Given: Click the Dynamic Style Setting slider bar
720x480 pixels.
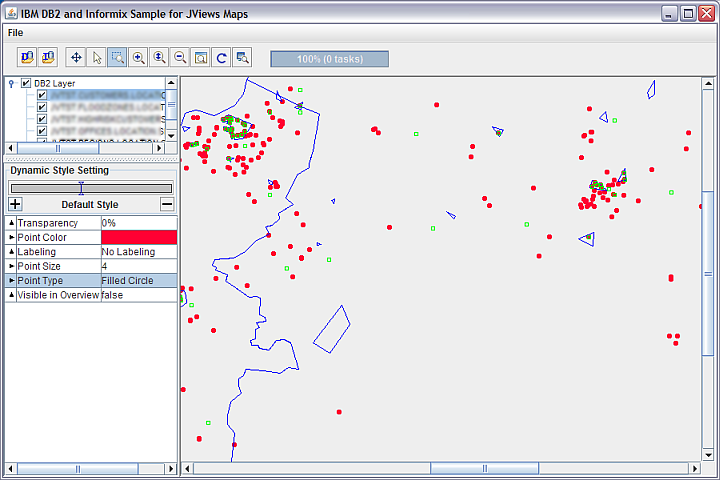Looking at the screenshot, I should click(91, 188).
